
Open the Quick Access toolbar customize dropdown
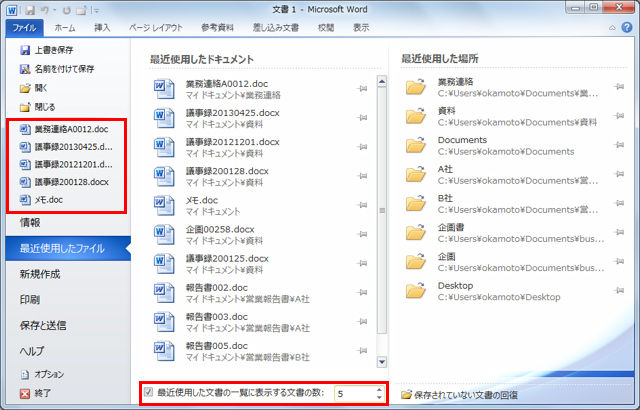point(95,11)
